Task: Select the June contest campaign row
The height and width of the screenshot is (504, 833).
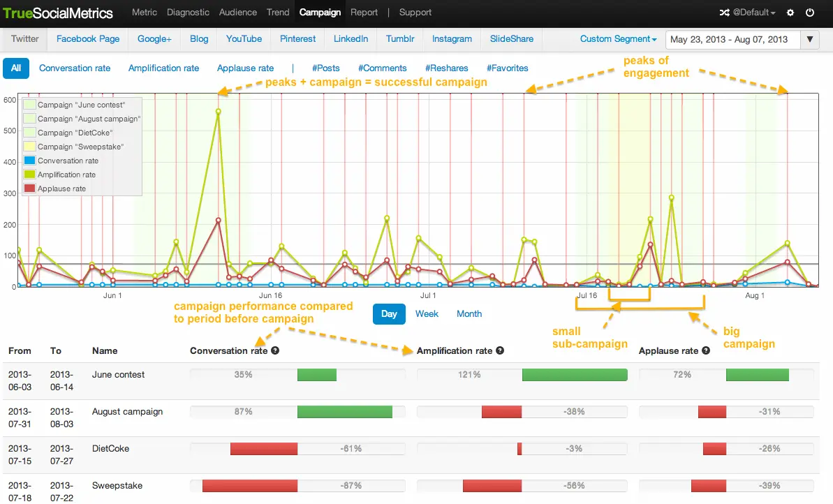Action: point(118,375)
